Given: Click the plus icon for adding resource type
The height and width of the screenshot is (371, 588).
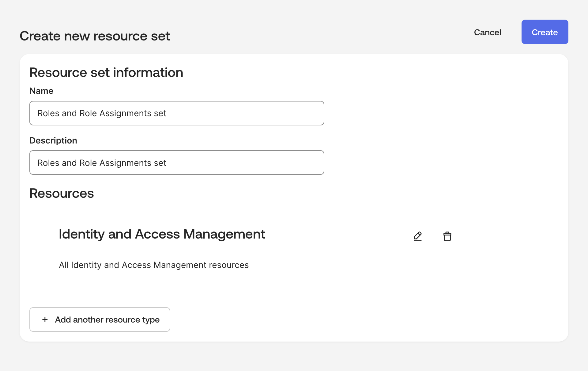Looking at the screenshot, I should (45, 319).
